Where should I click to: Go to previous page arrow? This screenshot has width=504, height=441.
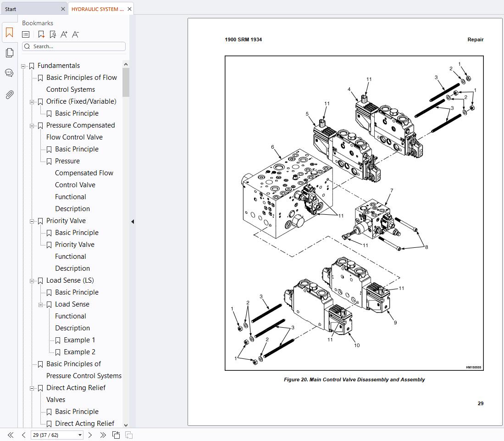(23, 435)
